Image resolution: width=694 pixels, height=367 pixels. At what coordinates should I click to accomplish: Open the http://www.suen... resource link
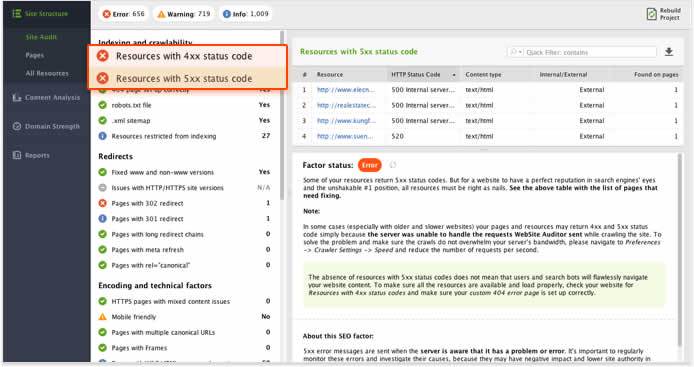(x=345, y=136)
